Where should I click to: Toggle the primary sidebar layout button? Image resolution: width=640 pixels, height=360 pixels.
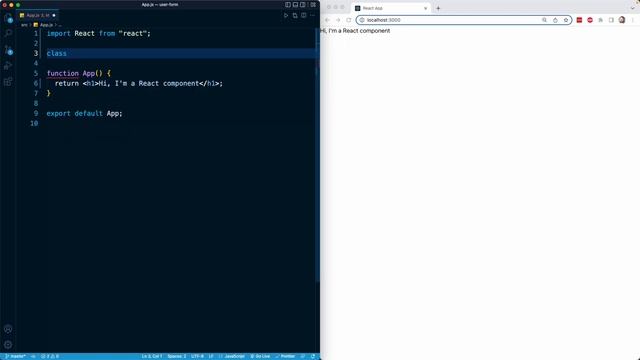pyautogui.click(x=288, y=4)
